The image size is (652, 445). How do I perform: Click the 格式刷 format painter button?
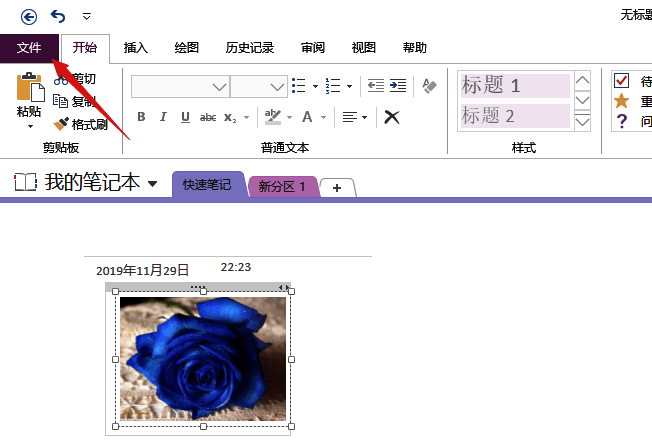(80, 124)
